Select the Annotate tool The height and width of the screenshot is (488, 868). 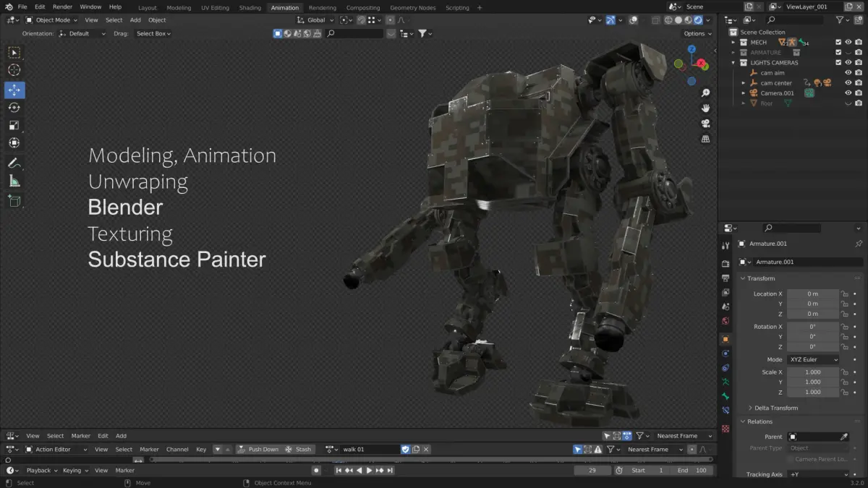coord(14,163)
